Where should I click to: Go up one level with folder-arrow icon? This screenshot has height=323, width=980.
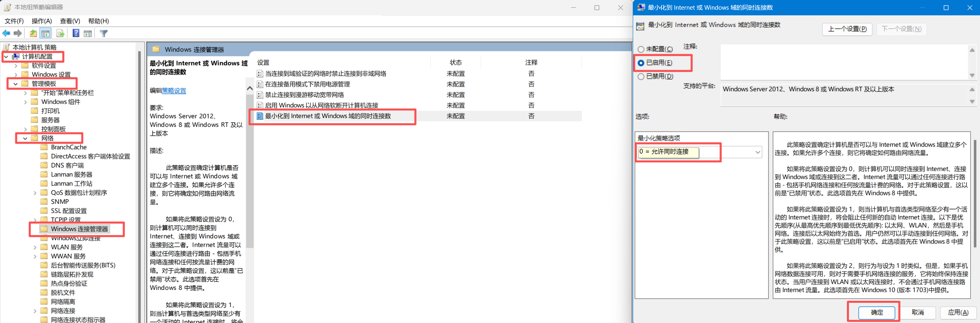pyautogui.click(x=33, y=34)
